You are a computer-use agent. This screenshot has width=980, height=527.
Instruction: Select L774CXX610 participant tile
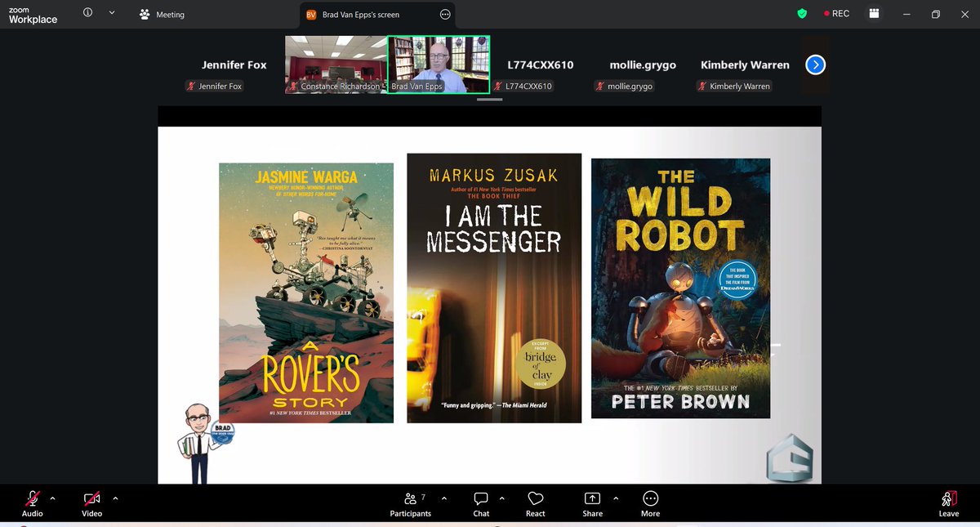(x=541, y=65)
